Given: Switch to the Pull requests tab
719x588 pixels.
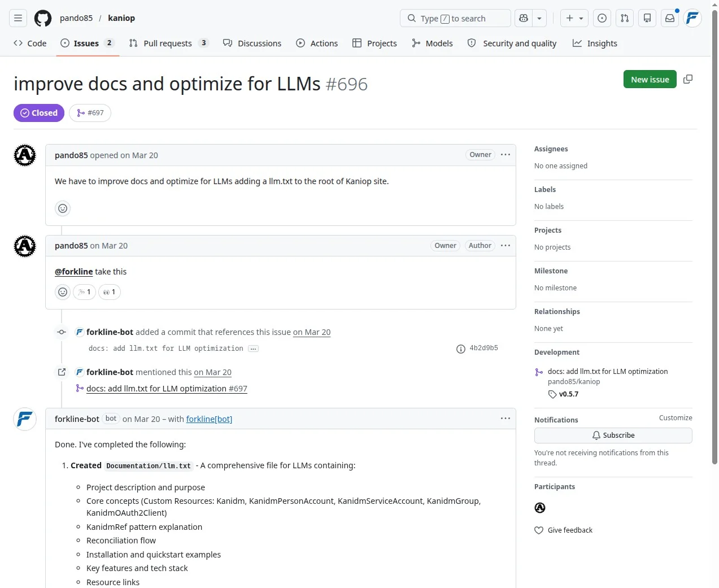Looking at the screenshot, I should click(168, 43).
